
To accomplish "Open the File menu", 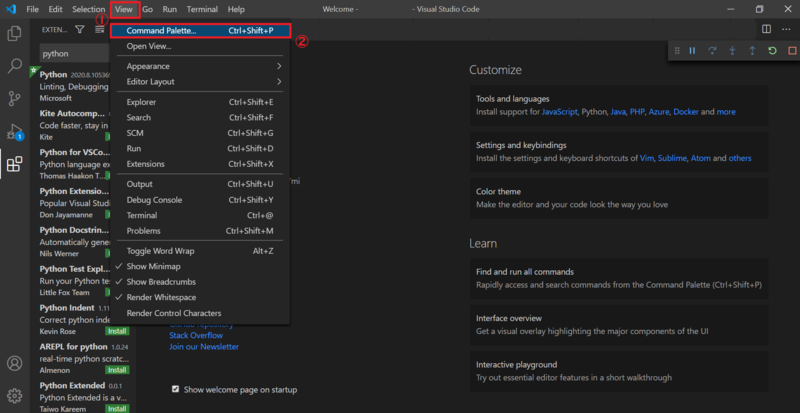I will point(32,9).
